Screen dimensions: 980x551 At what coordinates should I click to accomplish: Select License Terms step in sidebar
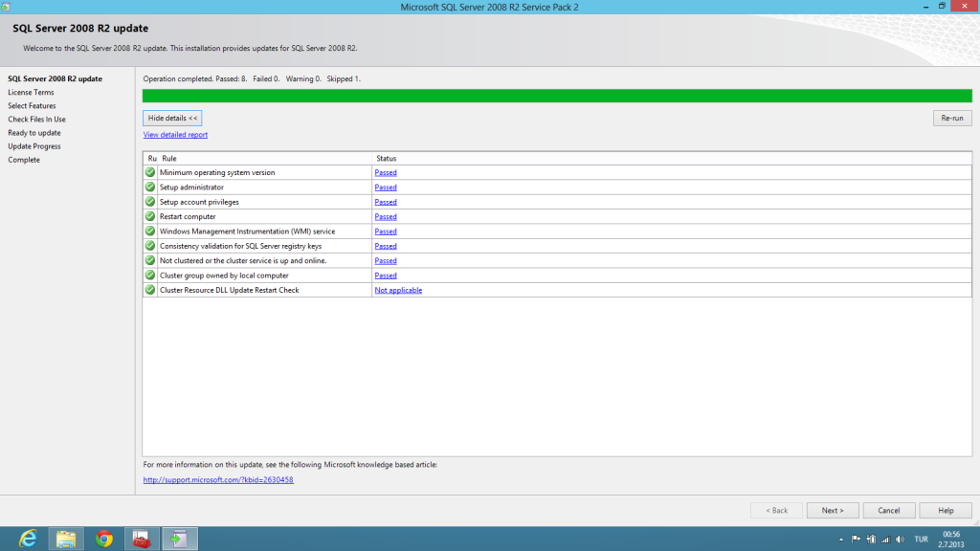point(31,93)
